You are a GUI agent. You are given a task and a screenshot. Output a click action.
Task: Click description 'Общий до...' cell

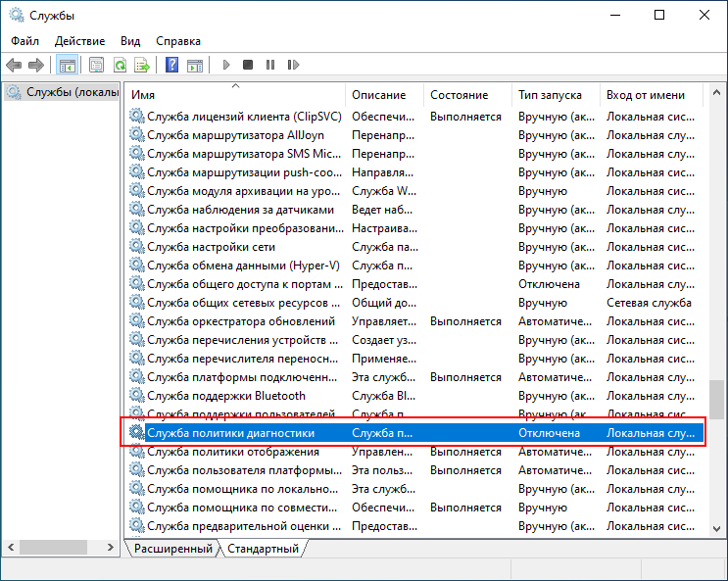pyautogui.click(x=383, y=303)
